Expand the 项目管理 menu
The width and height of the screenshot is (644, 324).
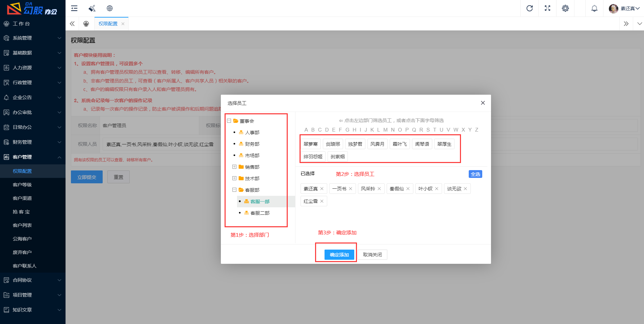point(33,295)
